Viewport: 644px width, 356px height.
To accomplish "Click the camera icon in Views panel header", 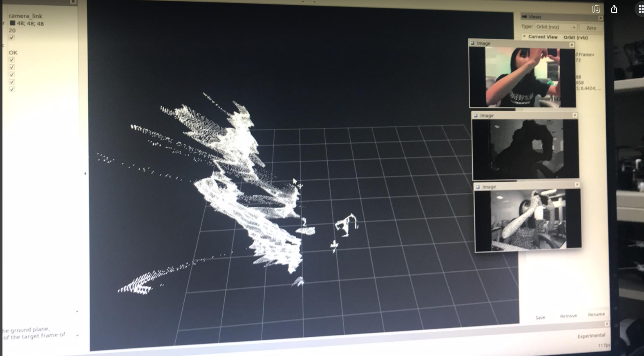I will pos(524,17).
